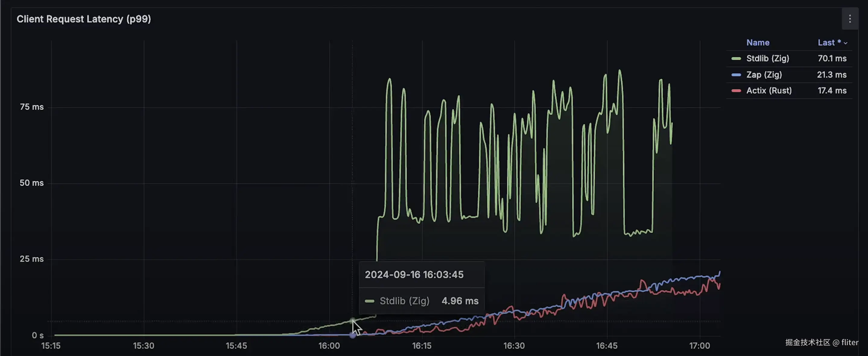
Task: Click the Client Request Latency (p99) panel title
Action: tap(84, 19)
